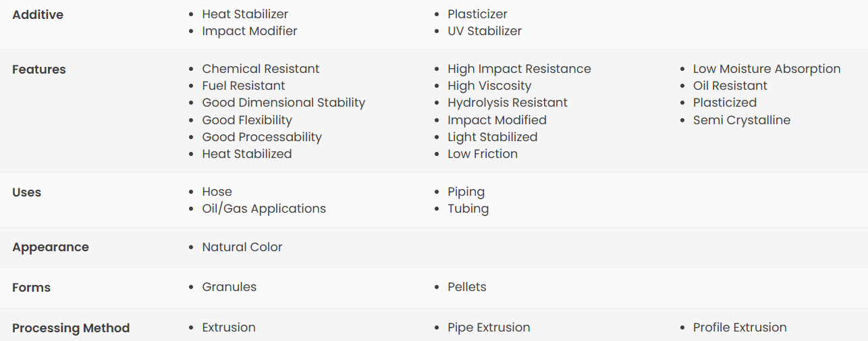Viewport: 868px width, 341px height.
Task: Select Oil/Gas Applications under Uses
Action: pyautogui.click(x=264, y=209)
